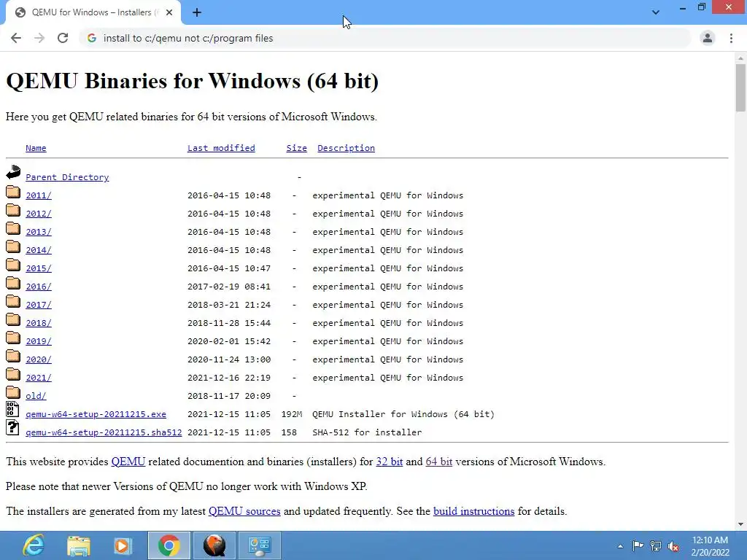Open a new tab with the plus button

pyautogui.click(x=197, y=12)
